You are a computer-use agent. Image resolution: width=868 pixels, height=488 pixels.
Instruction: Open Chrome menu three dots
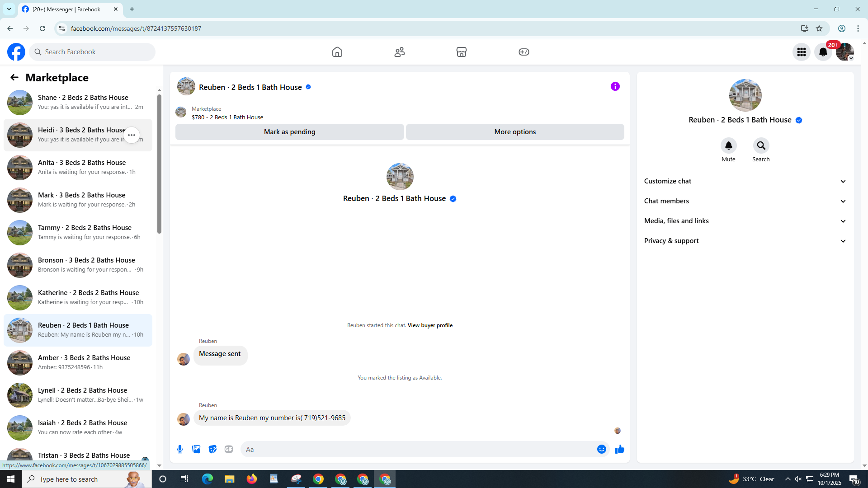pyautogui.click(x=858, y=28)
